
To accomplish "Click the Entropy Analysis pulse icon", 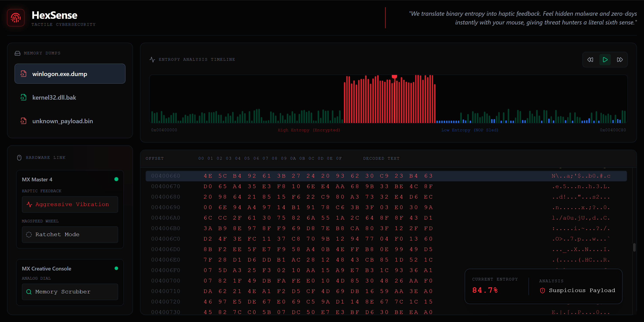I will pos(152,59).
